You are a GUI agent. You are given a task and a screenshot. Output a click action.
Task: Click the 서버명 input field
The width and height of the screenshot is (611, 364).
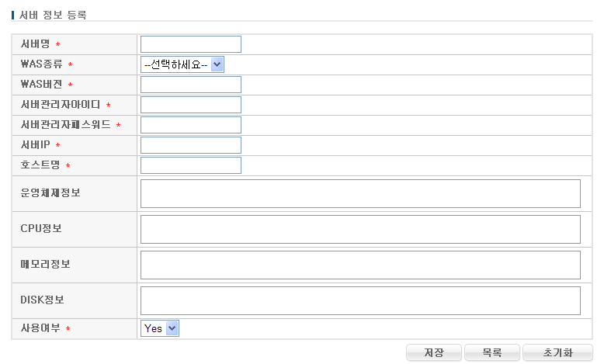[x=190, y=44]
